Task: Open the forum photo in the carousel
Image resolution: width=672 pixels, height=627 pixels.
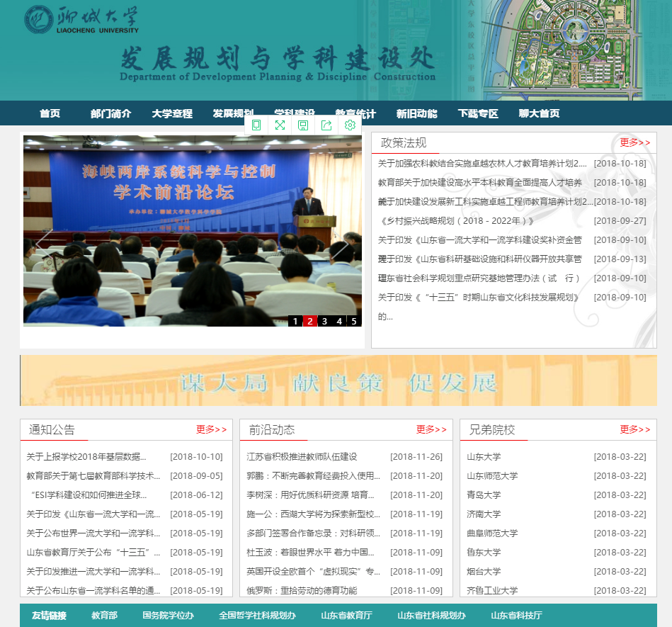Action: [x=193, y=231]
